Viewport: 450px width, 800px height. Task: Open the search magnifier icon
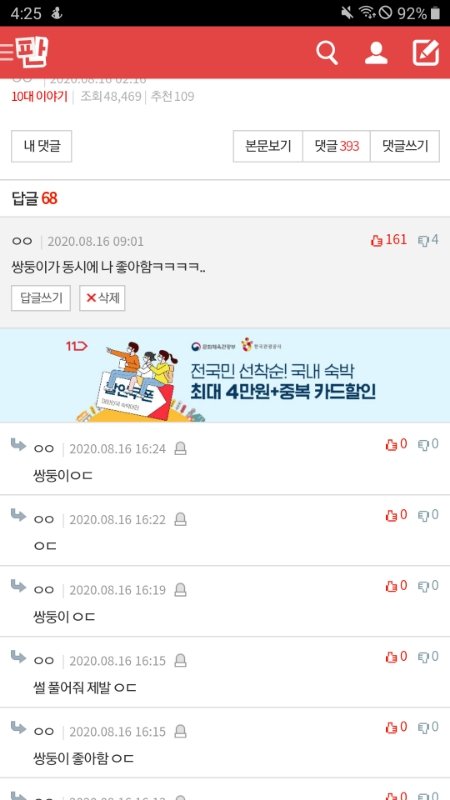(x=327, y=53)
